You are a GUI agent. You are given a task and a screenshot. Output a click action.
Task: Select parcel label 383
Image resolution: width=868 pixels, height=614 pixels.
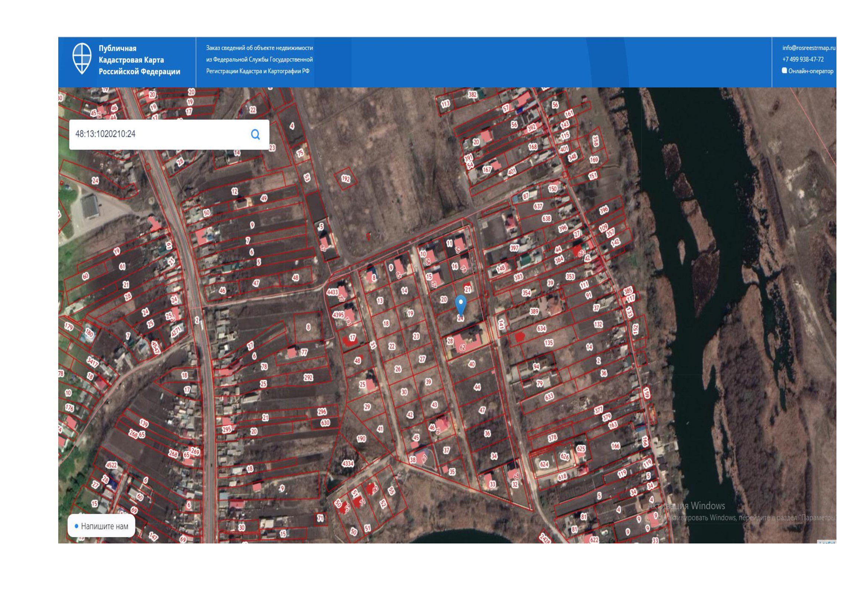518,277
